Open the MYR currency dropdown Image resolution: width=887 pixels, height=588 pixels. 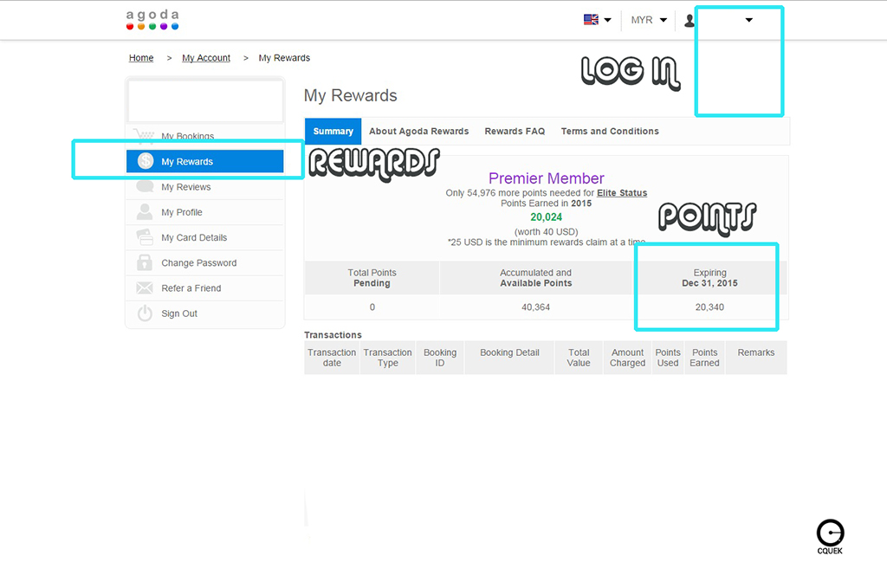pos(649,20)
